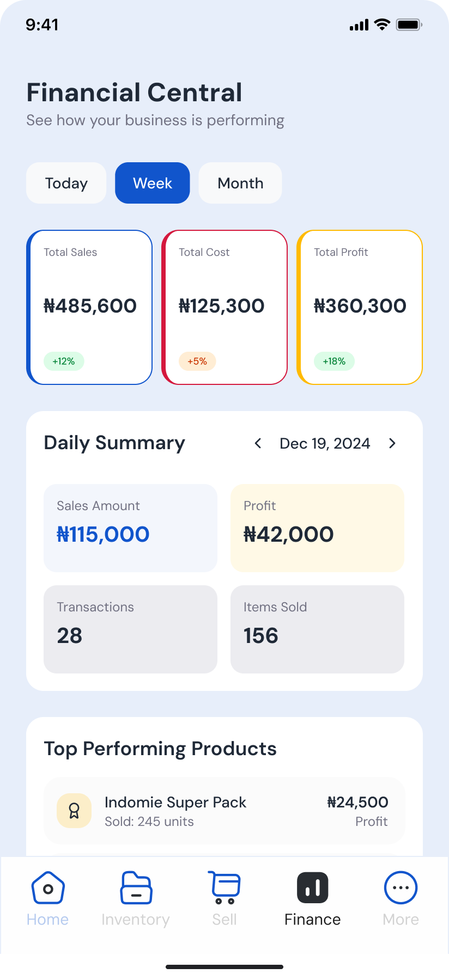Open the More options circle icon
The width and height of the screenshot is (449, 980).
(x=401, y=887)
